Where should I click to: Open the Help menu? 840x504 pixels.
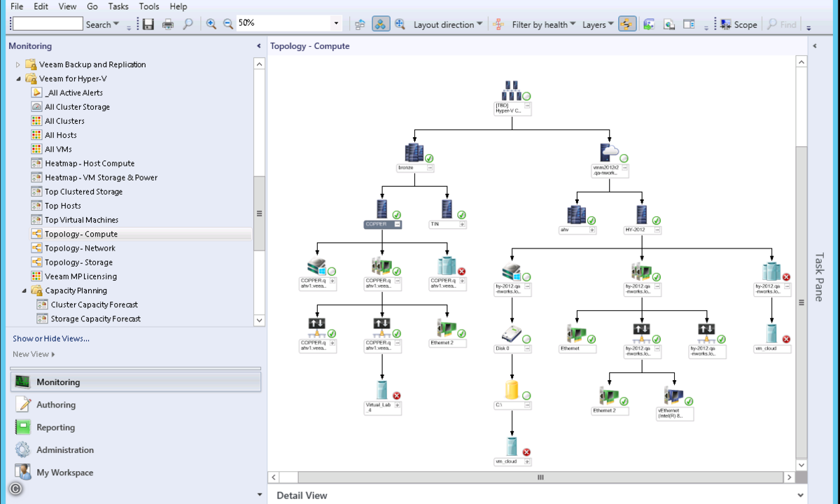(x=178, y=6)
